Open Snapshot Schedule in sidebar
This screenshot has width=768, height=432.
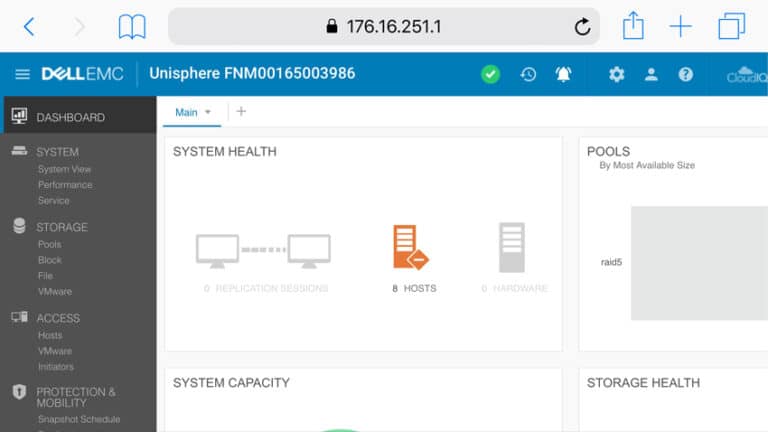point(79,419)
